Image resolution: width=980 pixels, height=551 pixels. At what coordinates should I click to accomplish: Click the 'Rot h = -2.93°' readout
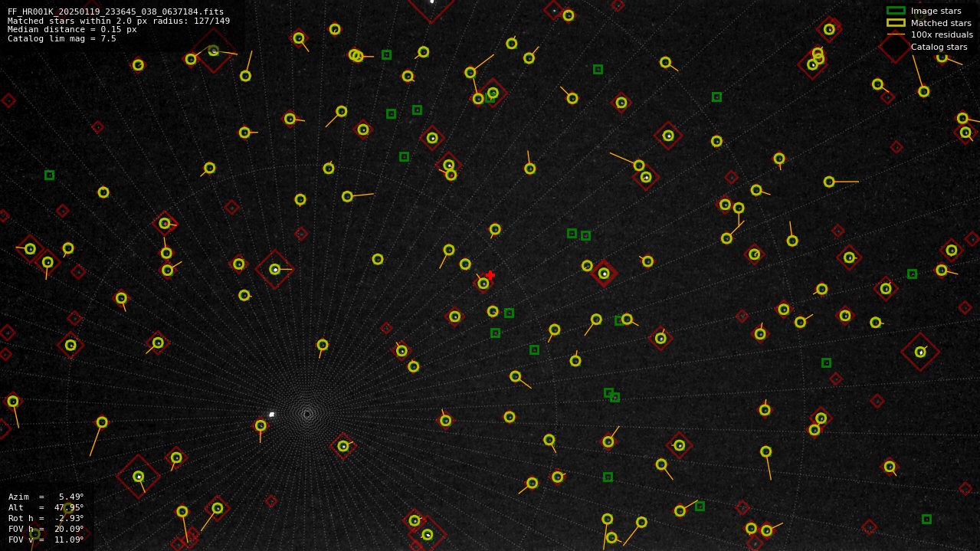[x=46, y=518]
